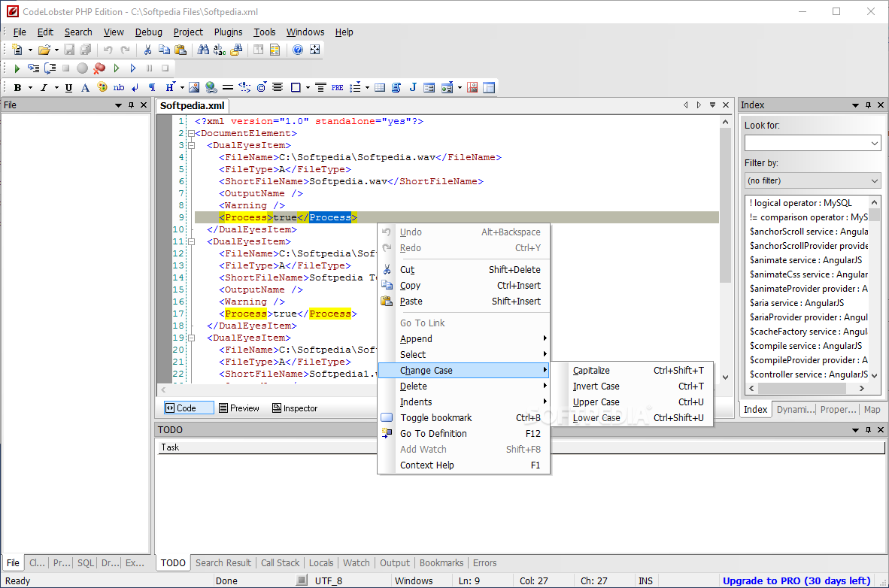889x588 pixels.
Task: Switch to the Search Result tab
Action: pos(223,563)
